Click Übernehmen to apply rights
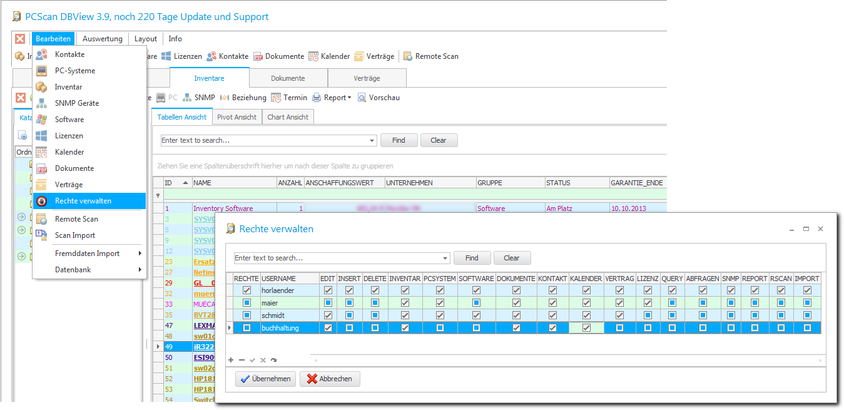 [266, 379]
